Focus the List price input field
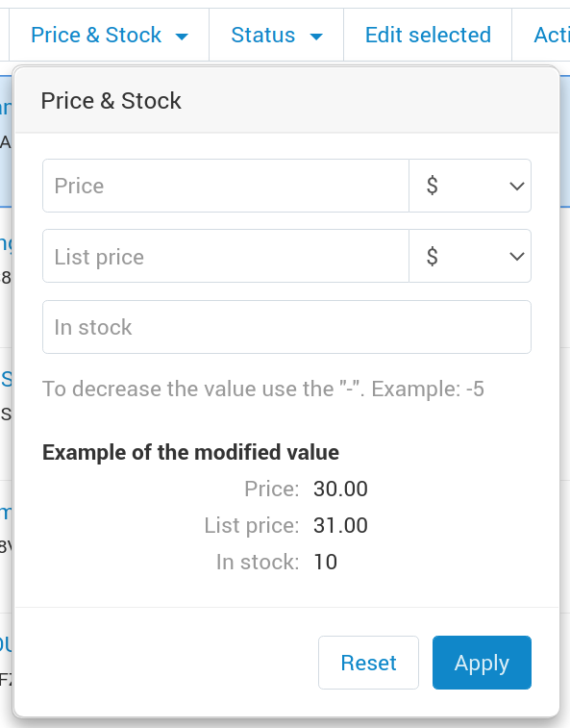The image size is (570, 728). click(x=226, y=256)
